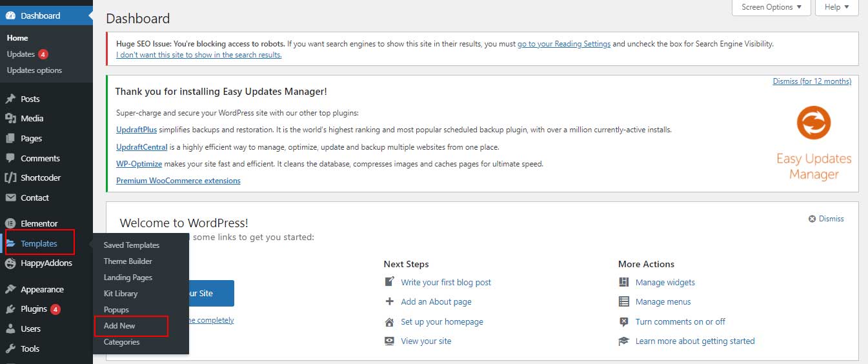Open the Posts menu label
The image size is (868, 364).
30,99
